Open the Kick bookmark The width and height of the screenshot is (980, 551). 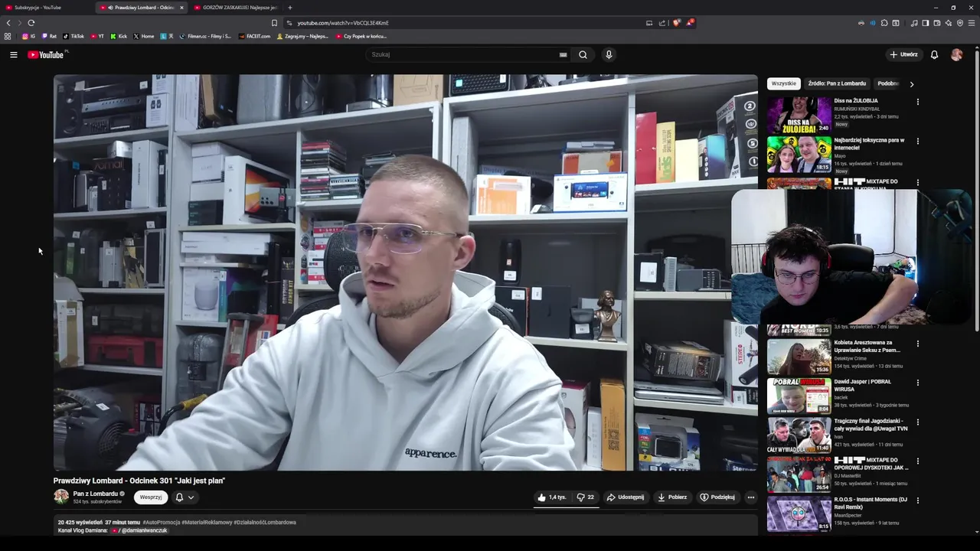tap(119, 36)
